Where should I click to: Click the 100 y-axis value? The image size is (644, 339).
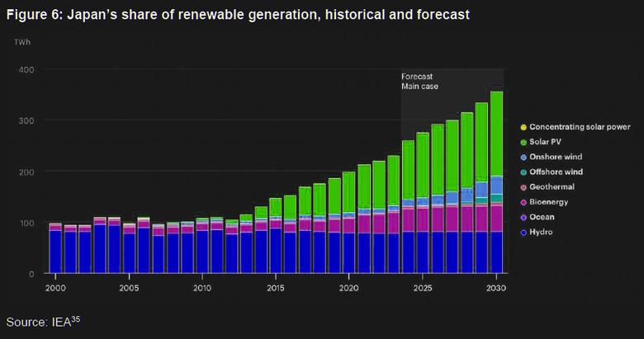[x=26, y=223]
